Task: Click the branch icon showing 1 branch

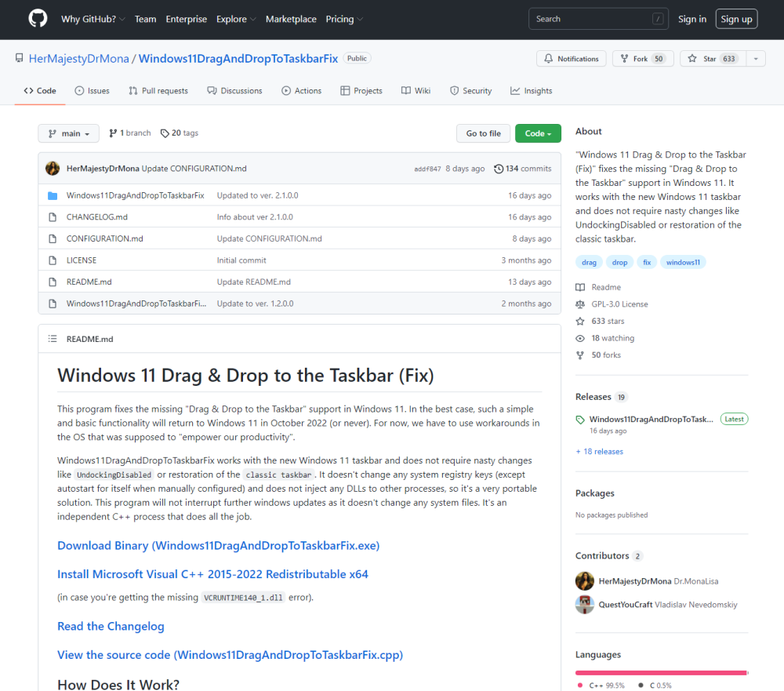Action: click(x=114, y=133)
